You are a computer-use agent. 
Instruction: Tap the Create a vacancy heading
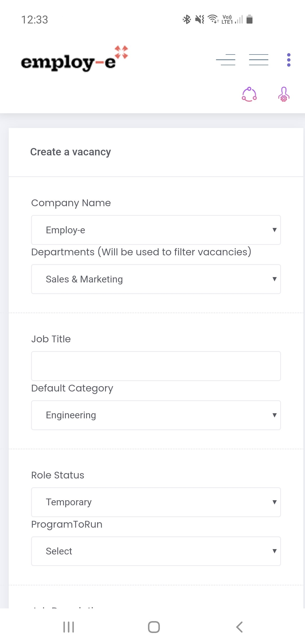tap(71, 152)
